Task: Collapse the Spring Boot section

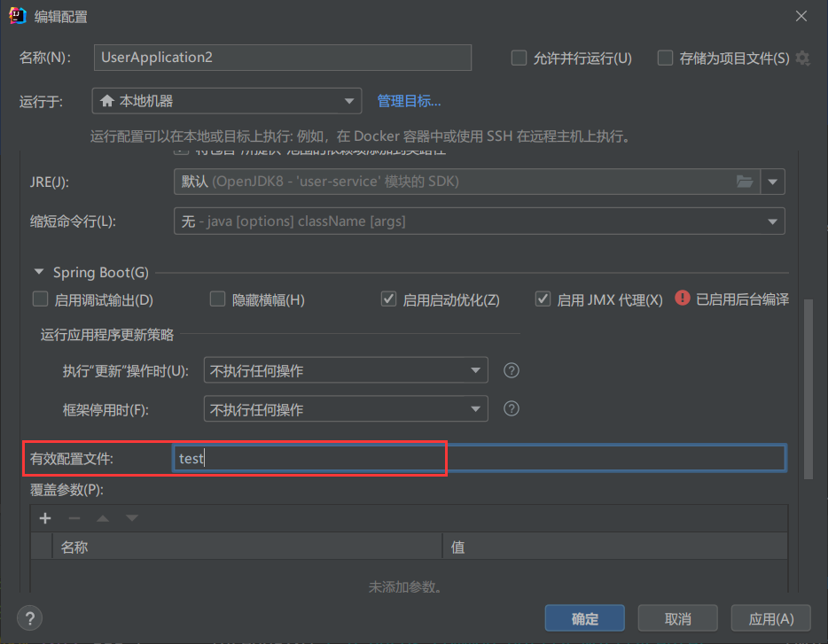Action: (x=38, y=272)
